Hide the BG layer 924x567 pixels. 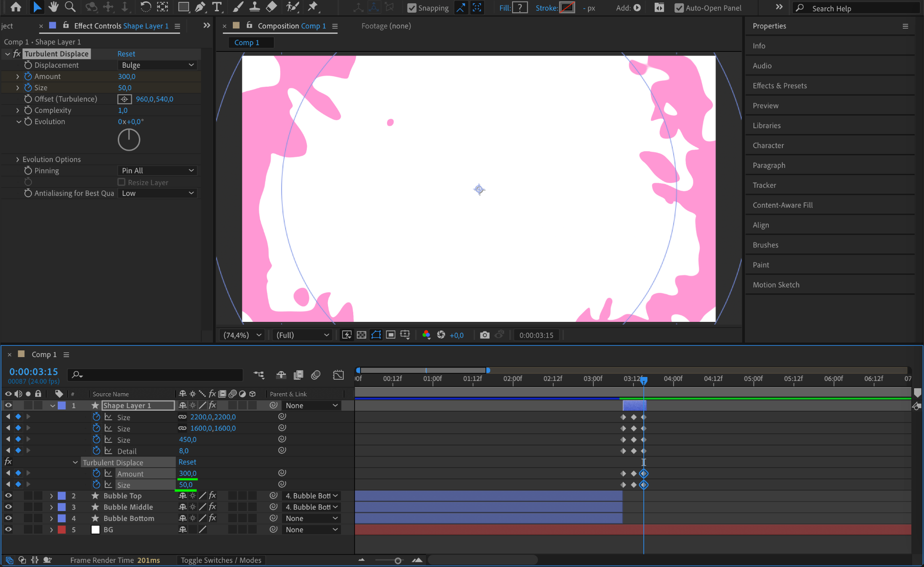pyautogui.click(x=8, y=530)
